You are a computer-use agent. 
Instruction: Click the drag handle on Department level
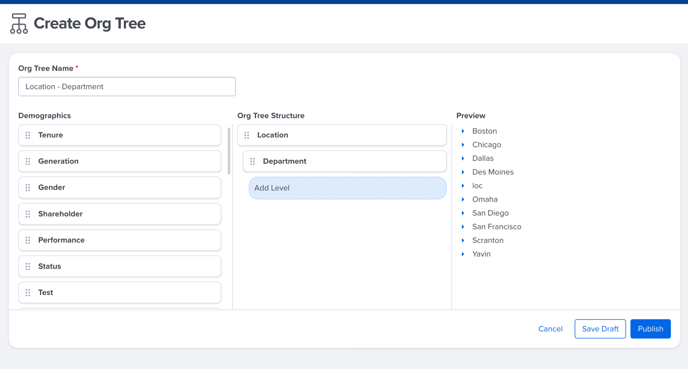tap(252, 161)
